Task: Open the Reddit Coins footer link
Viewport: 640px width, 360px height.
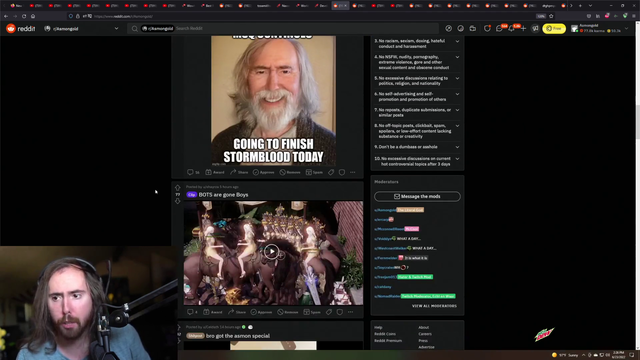Action: coord(385,334)
